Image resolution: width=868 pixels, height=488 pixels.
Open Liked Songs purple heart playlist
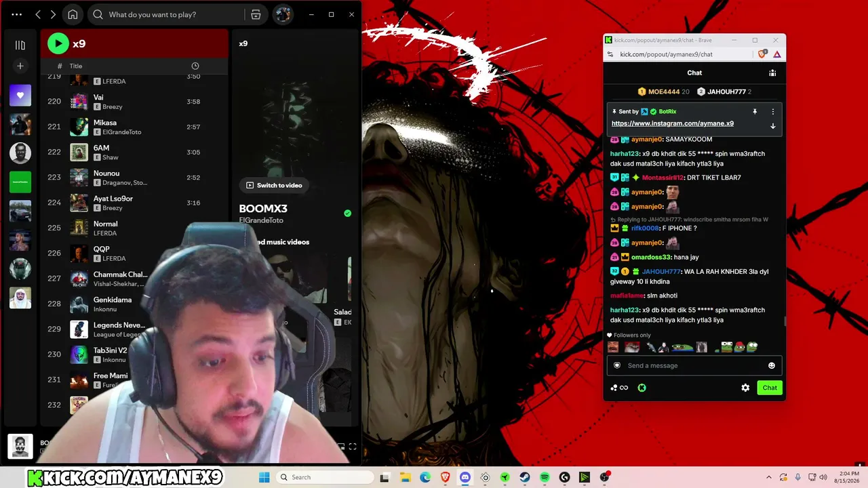point(20,96)
